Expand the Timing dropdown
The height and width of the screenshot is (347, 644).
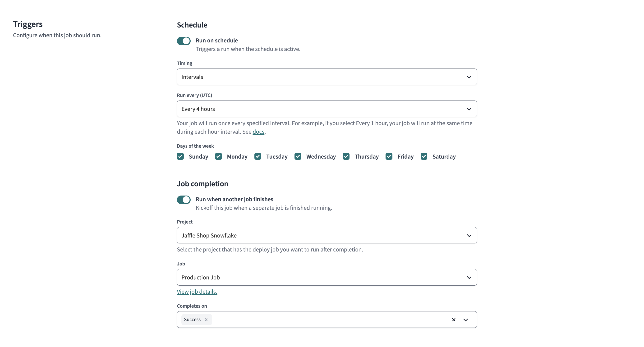(x=327, y=77)
